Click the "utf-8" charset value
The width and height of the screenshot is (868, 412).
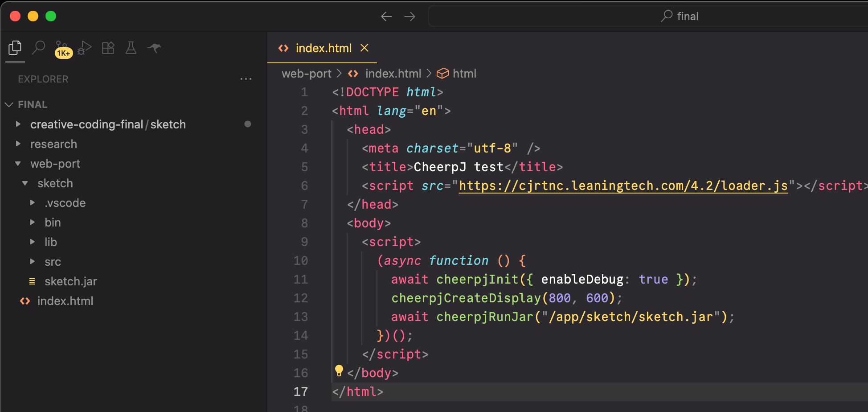[x=492, y=148]
